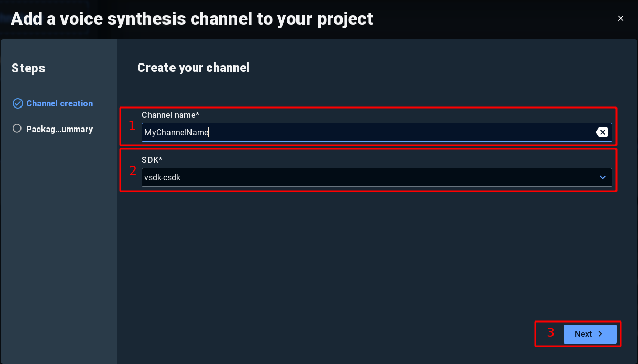Click the red annotation number 2
Screen dimensions: 638x364
132,171
